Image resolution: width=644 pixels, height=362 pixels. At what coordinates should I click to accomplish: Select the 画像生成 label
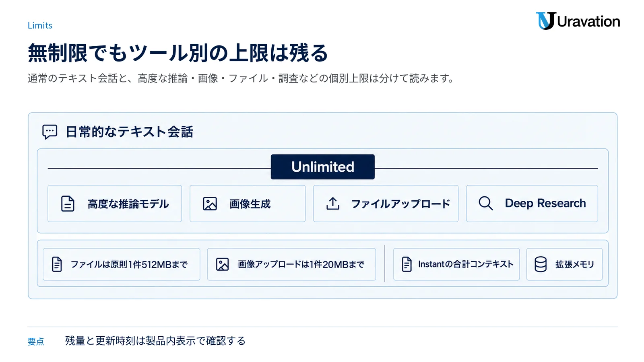[x=250, y=204]
